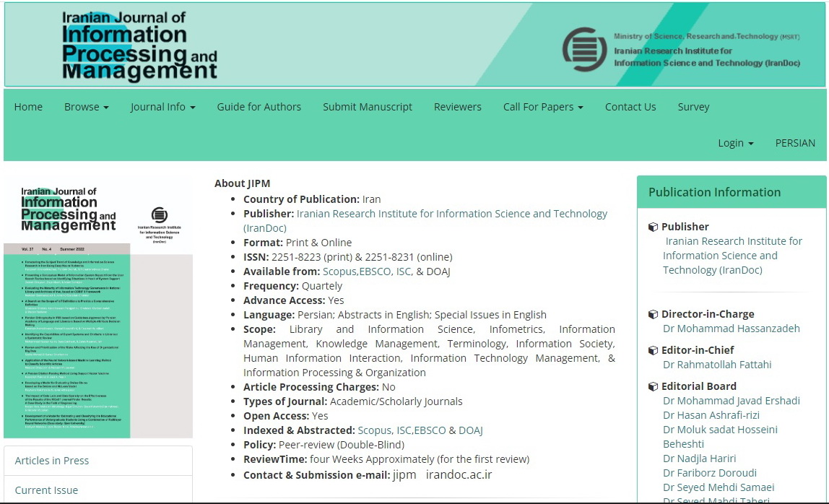The height and width of the screenshot is (504, 829).
Task: Open Dr Seyed Mehdi Samaei's profile
Action: (719, 487)
